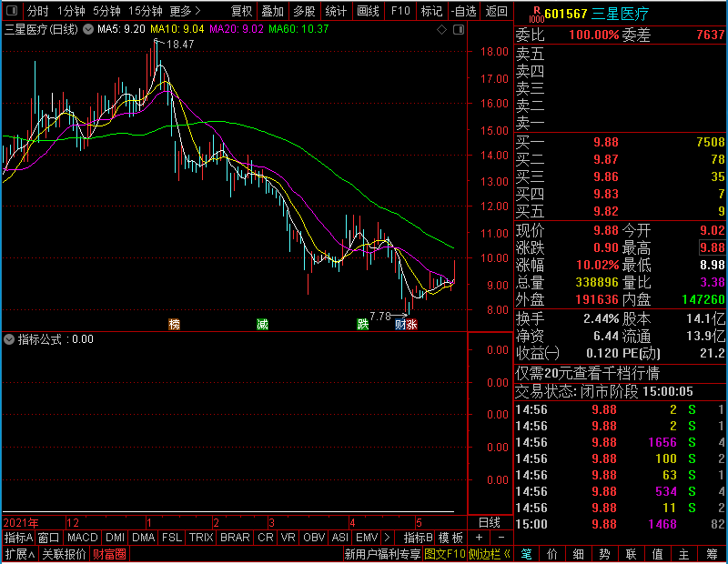The width and height of the screenshot is (728, 564).
Task: Select 势 trend tab in sidebar
Action: (604, 554)
